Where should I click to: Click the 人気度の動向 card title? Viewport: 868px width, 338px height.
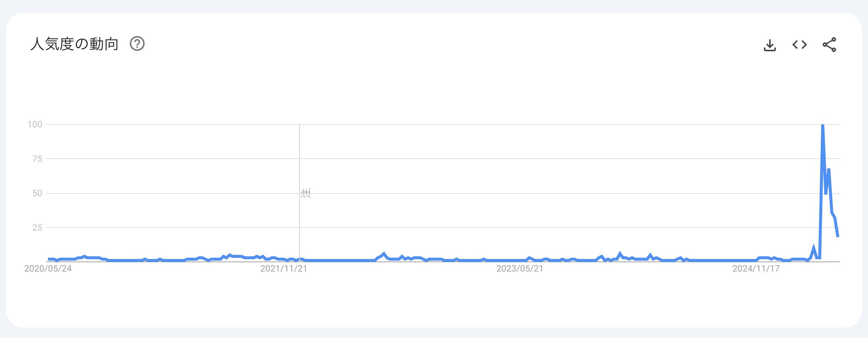point(74,44)
